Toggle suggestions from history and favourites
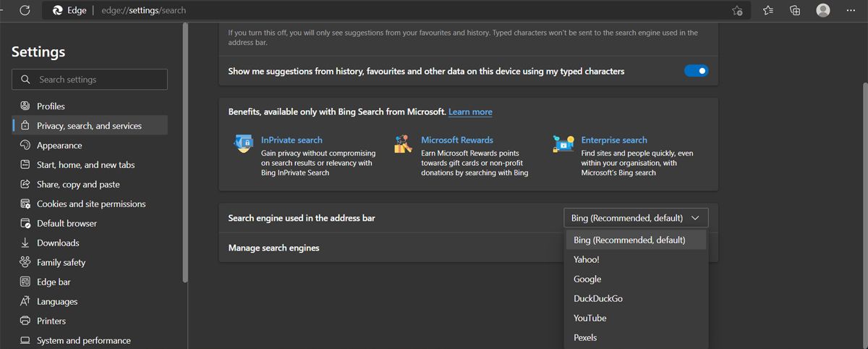 [x=696, y=71]
